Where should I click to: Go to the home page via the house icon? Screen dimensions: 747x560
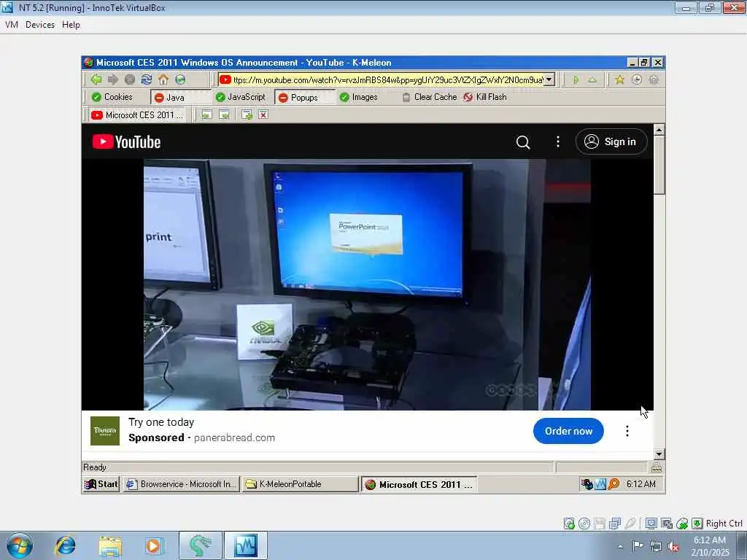pyautogui.click(x=163, y=79)
